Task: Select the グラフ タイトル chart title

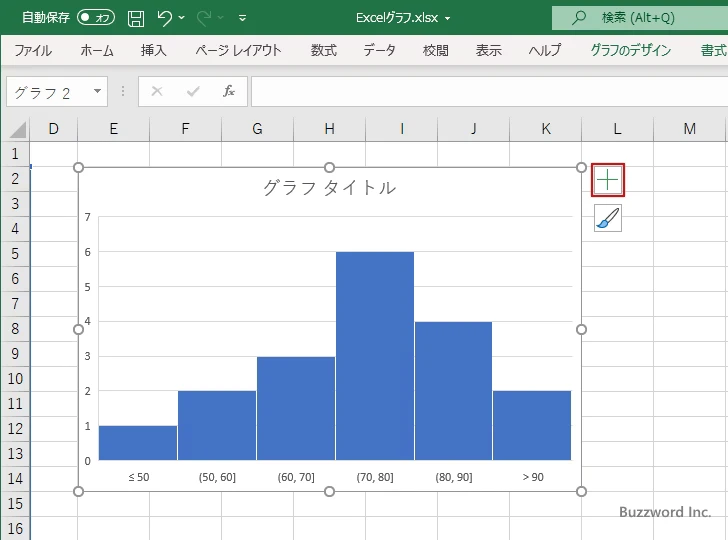Action: 330,188
